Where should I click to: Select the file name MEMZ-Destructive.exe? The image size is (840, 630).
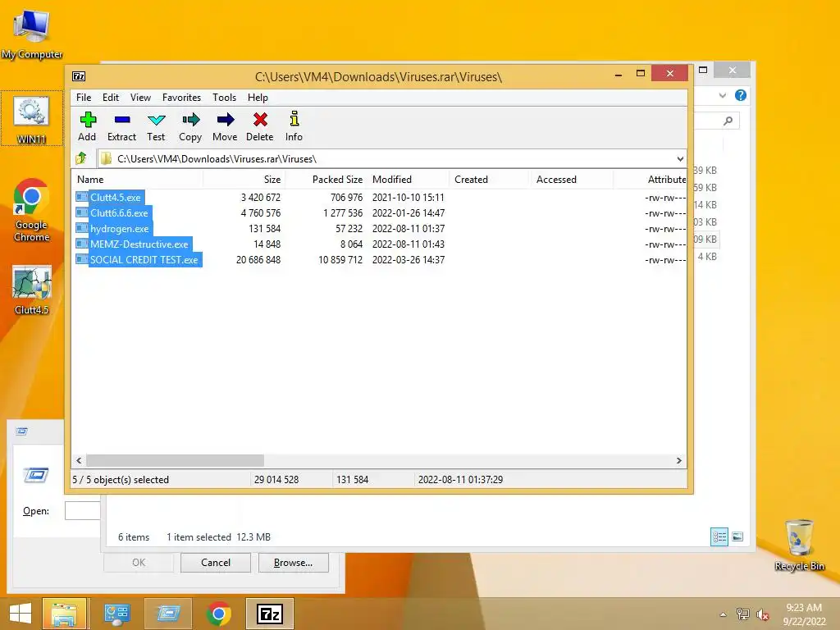point(139,244)
